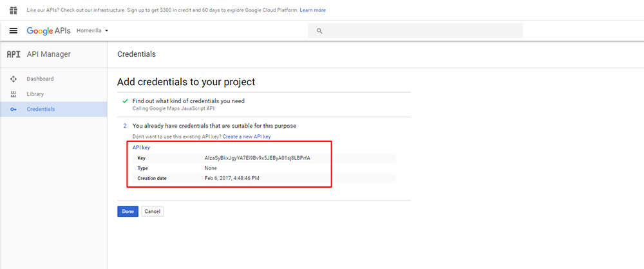Click Create a new API key link

pos(247,137)
